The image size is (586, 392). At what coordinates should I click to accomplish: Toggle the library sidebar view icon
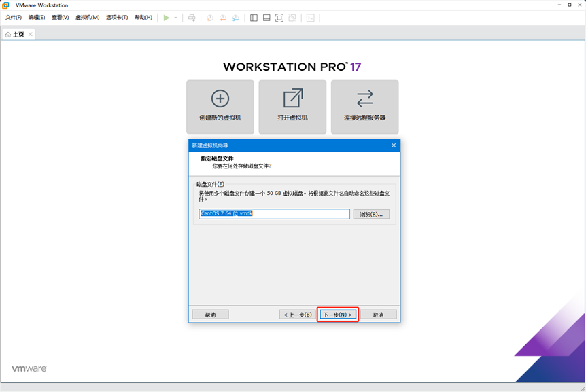coord(254,18)
